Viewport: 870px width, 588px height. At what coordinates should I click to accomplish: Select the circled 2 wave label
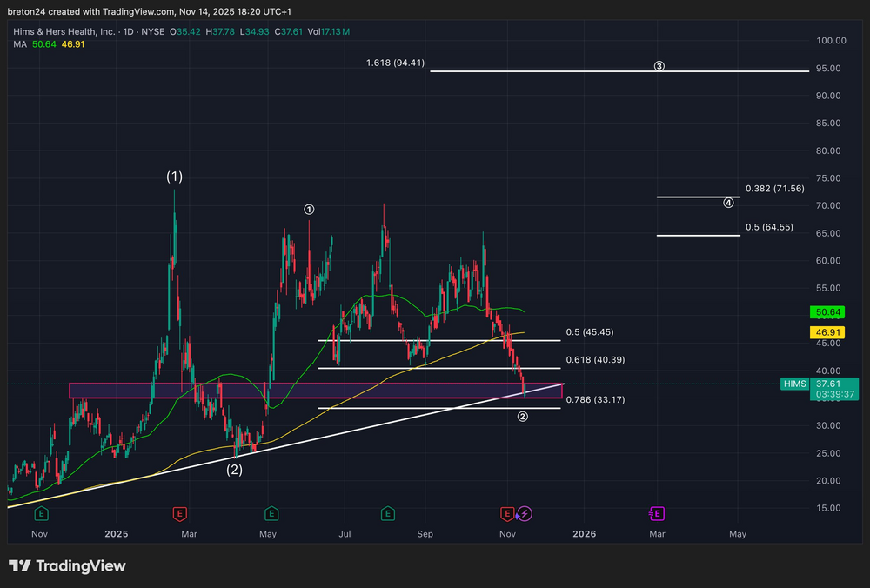point(522,417)
